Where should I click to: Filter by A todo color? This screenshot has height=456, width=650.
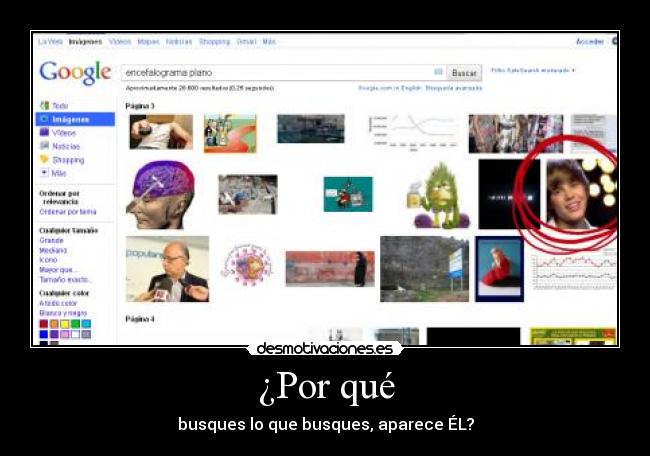[x=58, y=303]
